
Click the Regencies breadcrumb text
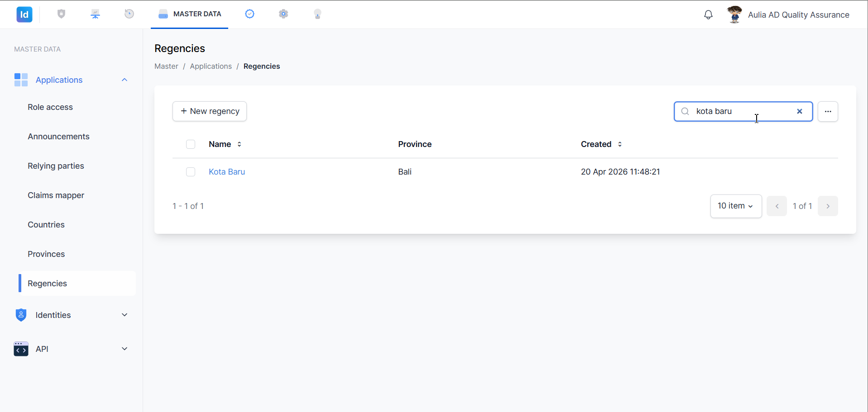[262, 66]
